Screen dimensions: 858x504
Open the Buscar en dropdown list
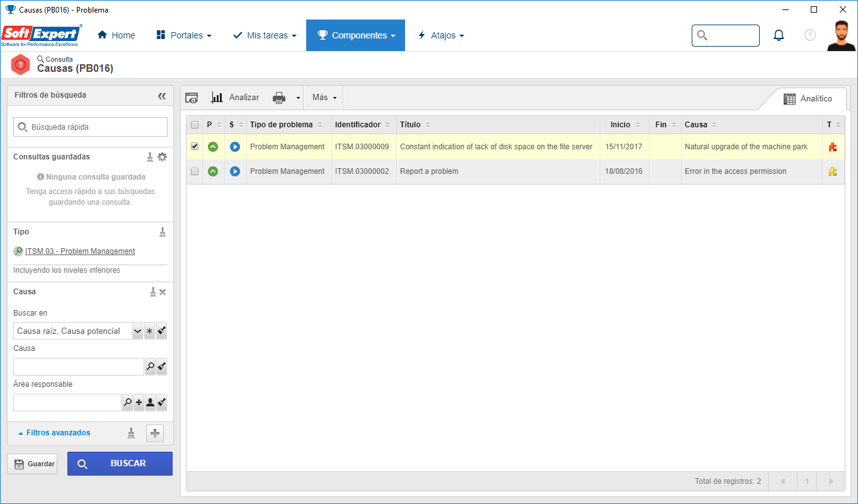(137, 331)
